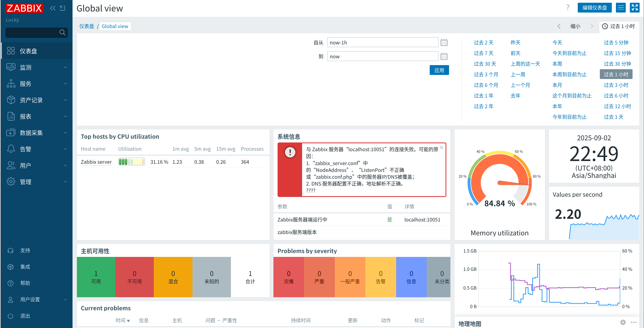Open the 仪表盘 breadcrumb link
The height and width of the screenshot is (328, 644).
click(87, 26)
